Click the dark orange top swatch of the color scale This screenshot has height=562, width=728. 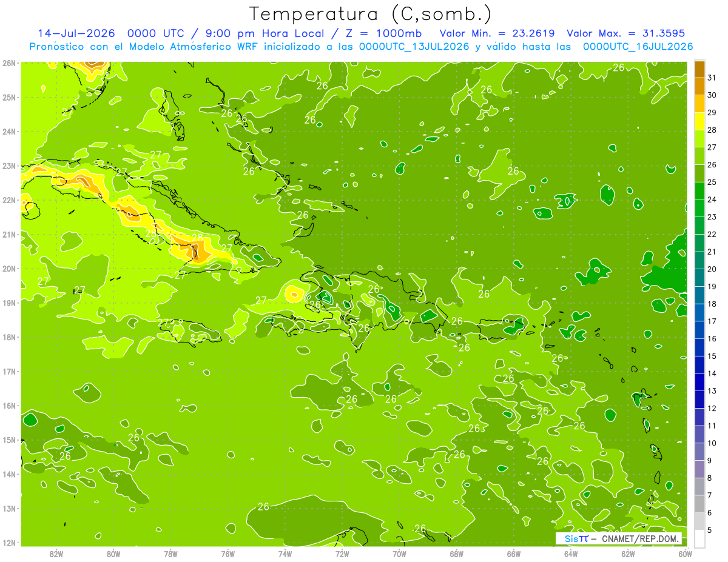[699, 69]
